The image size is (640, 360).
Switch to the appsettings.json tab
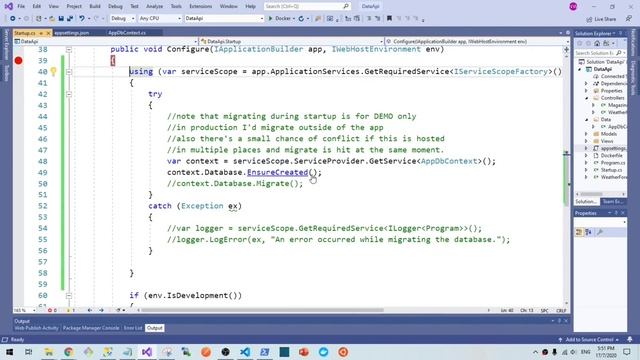(x=72, y=33)
